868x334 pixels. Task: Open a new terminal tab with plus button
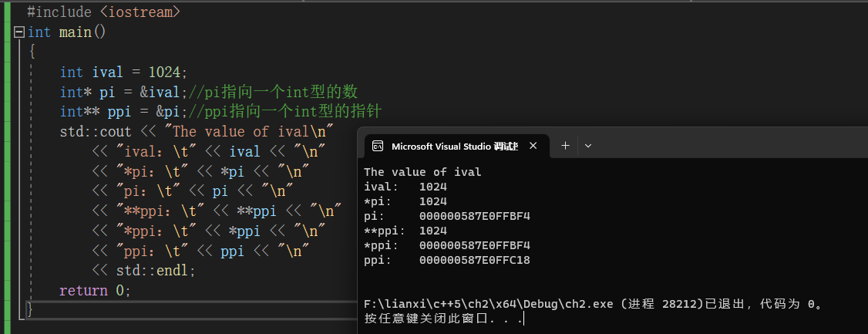[565, 146]
